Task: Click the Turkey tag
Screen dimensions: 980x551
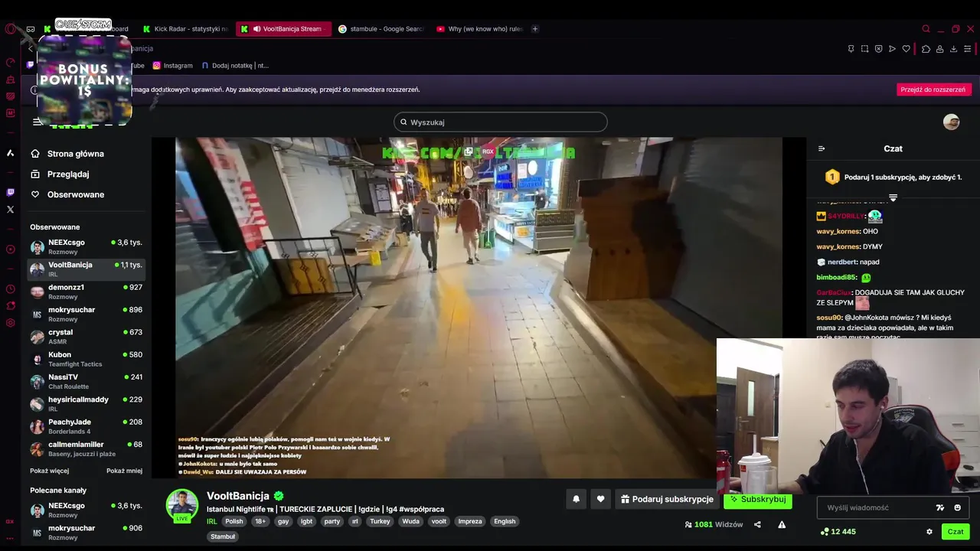Action: tap(380, 521)
